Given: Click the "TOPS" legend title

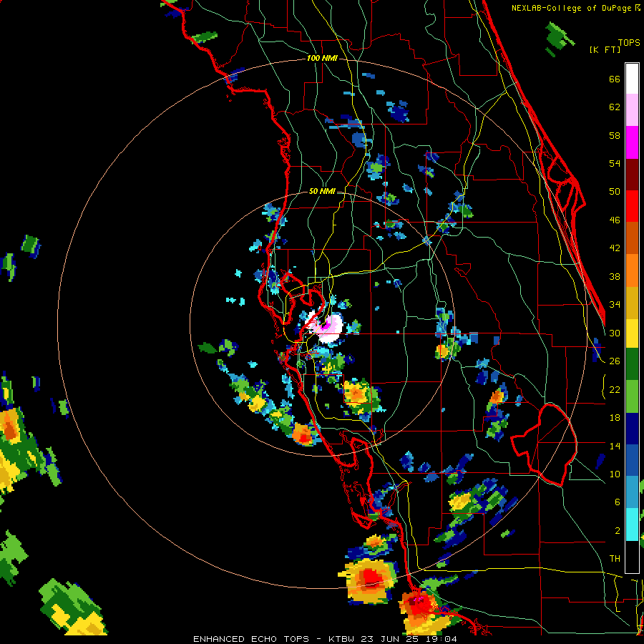Looking at the screenshot, I should pos(629,42).
